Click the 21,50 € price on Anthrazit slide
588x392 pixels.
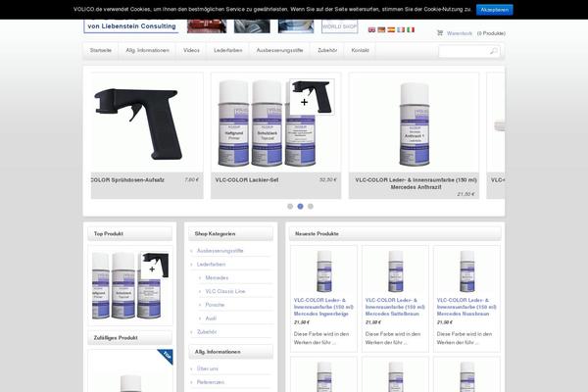tap(465, 194)
